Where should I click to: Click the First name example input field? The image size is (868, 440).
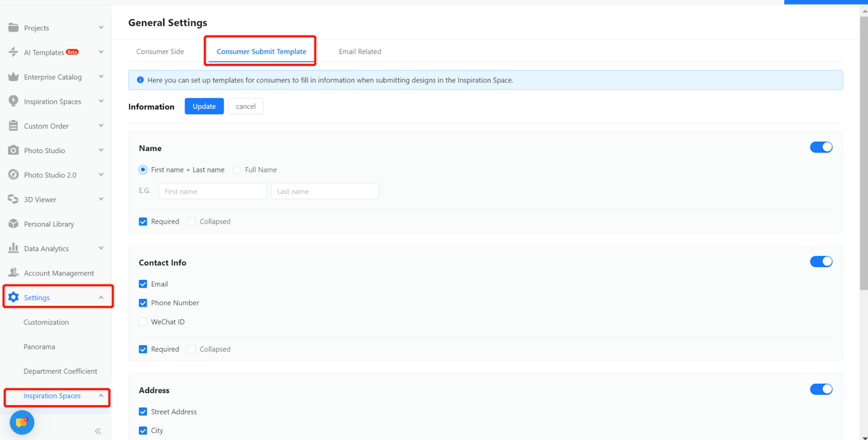[x=212, y=192]
